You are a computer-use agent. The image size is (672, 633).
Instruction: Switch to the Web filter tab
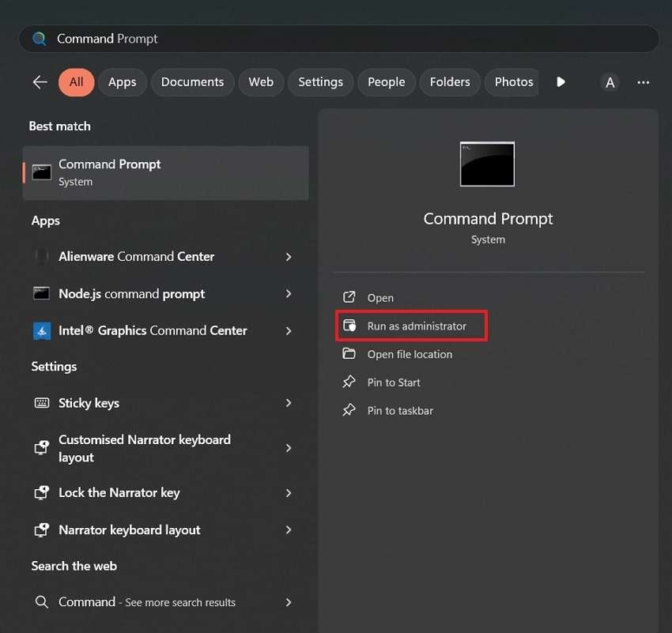pos(261,82)
